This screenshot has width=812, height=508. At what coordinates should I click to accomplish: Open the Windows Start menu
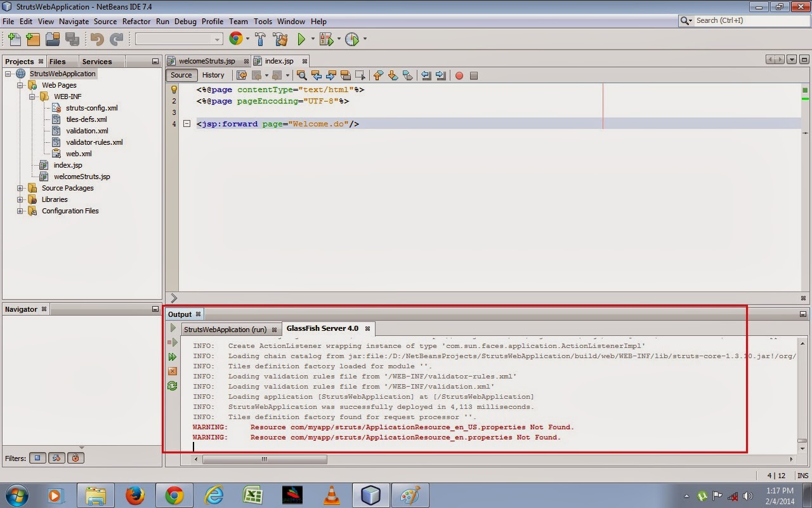(16, 495)
